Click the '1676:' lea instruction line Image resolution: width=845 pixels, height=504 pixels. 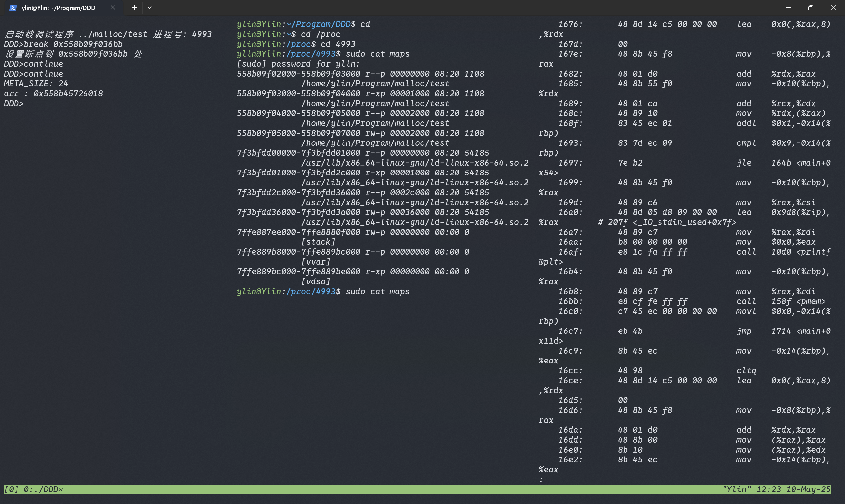(694, 24)
